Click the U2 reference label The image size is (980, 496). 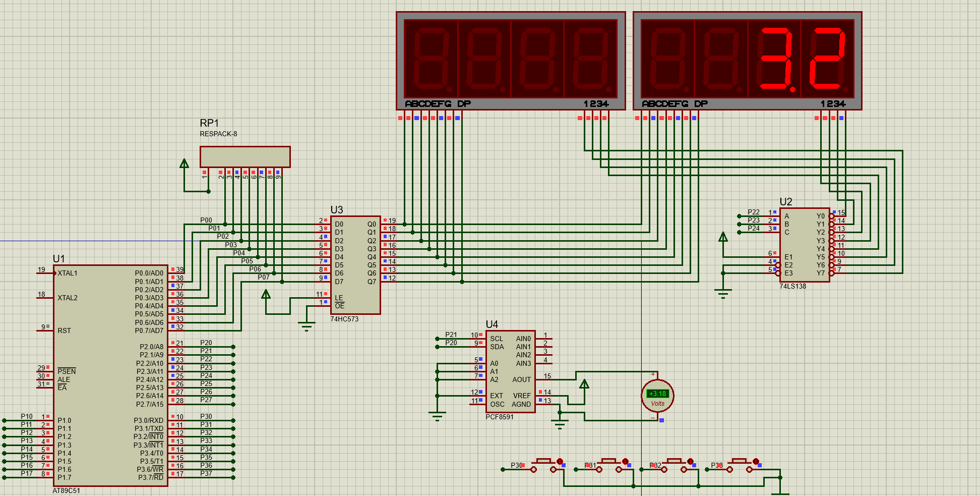786,201
